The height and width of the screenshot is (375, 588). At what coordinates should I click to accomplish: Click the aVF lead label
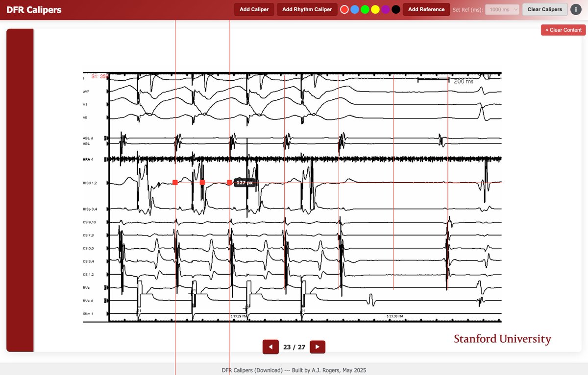pyautogui.click(x=86, y=92)
